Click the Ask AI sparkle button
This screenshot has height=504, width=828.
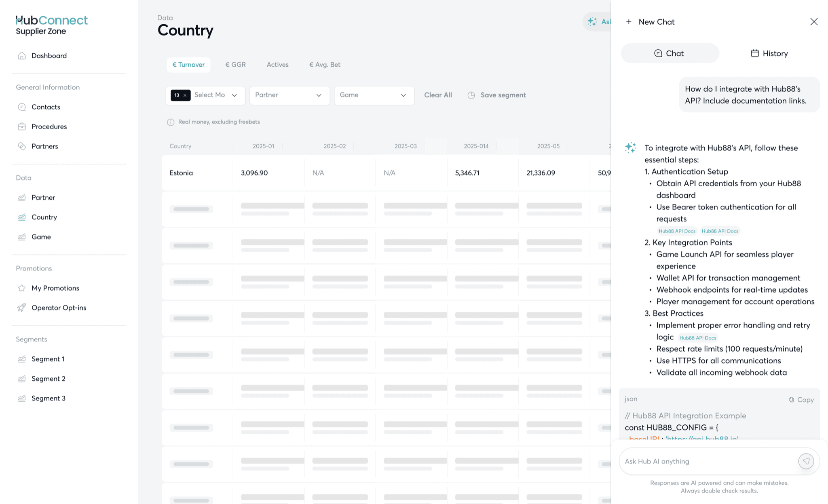(597, 22)
